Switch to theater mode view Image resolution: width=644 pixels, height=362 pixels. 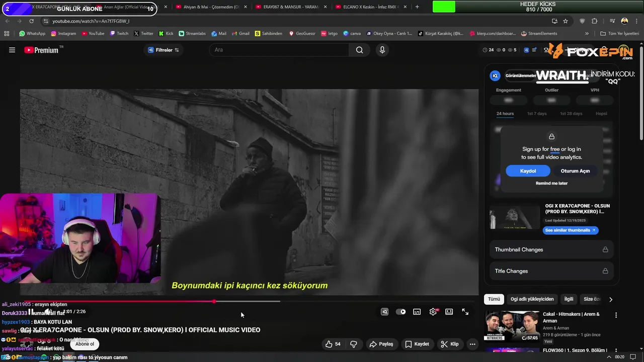tap(449, 312)
